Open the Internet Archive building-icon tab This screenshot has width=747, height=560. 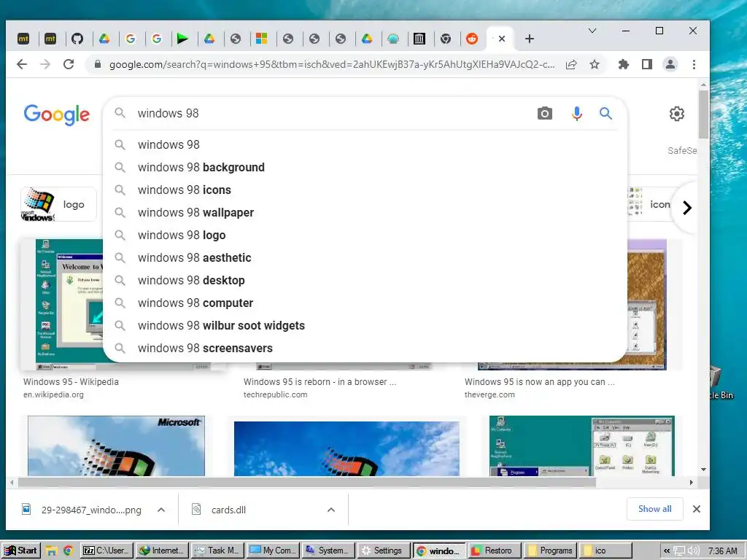[x=419, y=39]
